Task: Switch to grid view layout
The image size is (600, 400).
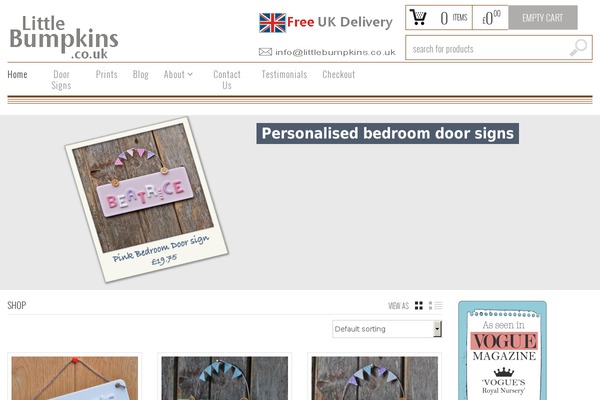Action: pyautogui.click(x=419, y=305)
